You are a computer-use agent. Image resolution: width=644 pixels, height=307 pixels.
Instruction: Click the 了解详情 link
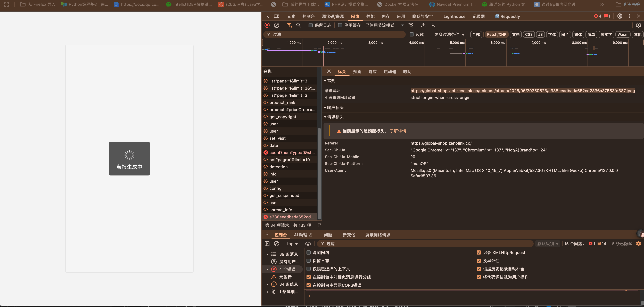398,131
